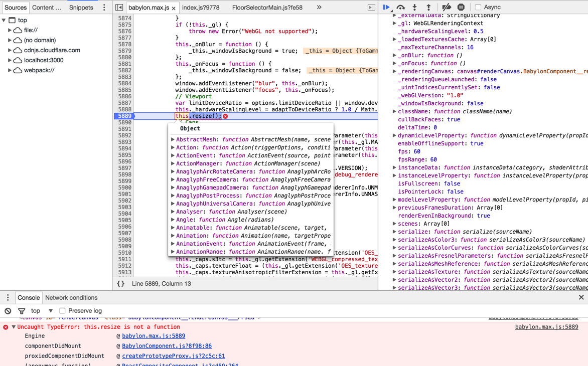Viewport: 588px width, 366px height.
Task: Hide the sources navigator pane
Action: pos(119,7)
